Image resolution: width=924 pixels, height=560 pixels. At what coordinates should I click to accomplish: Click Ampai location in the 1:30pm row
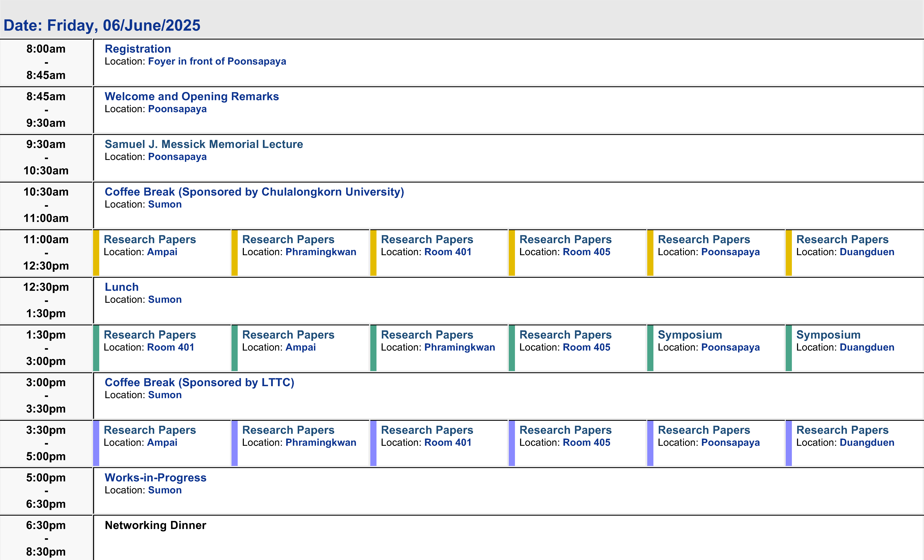(x=301, y=347)
